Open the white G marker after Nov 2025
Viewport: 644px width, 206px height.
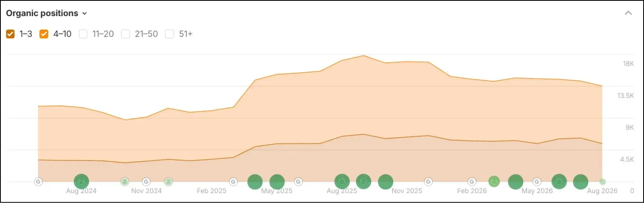429,182
